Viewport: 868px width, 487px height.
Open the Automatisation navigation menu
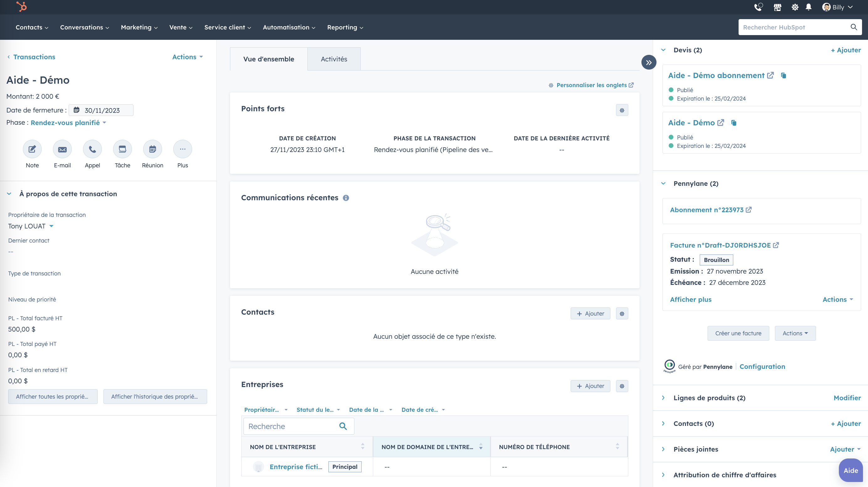(x=289, y=27)
